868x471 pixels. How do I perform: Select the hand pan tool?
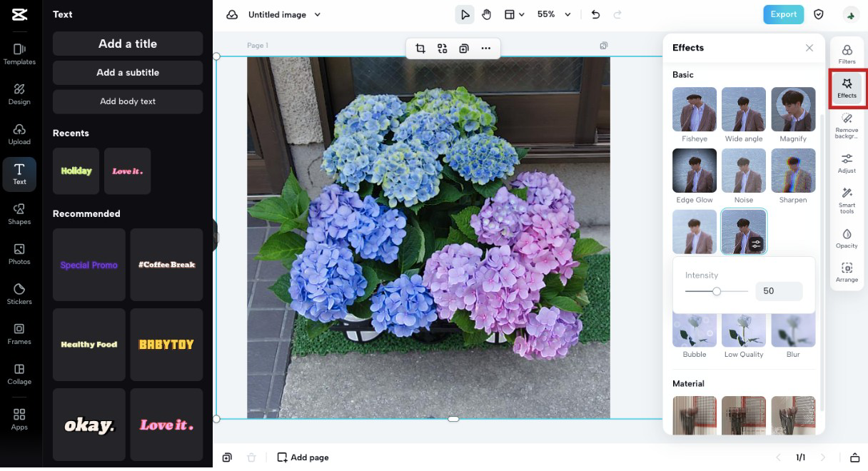(486, 14)
